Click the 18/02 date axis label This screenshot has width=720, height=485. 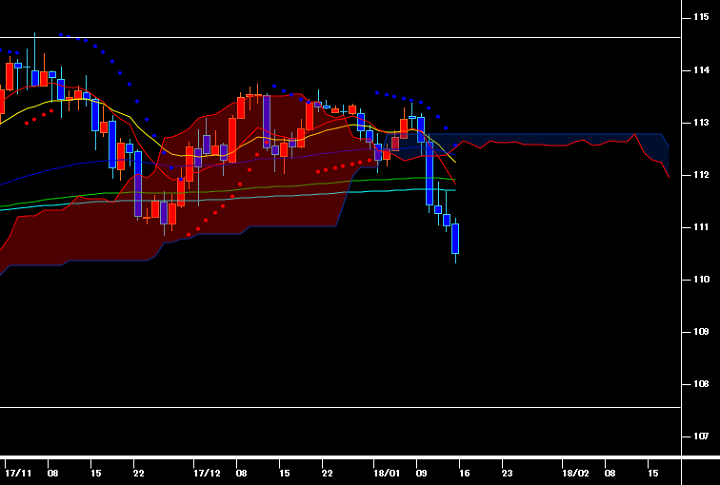pos(575,473)
